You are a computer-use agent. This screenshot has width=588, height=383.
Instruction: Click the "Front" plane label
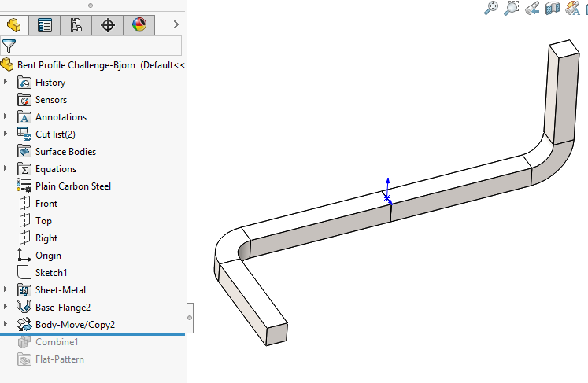46,204
